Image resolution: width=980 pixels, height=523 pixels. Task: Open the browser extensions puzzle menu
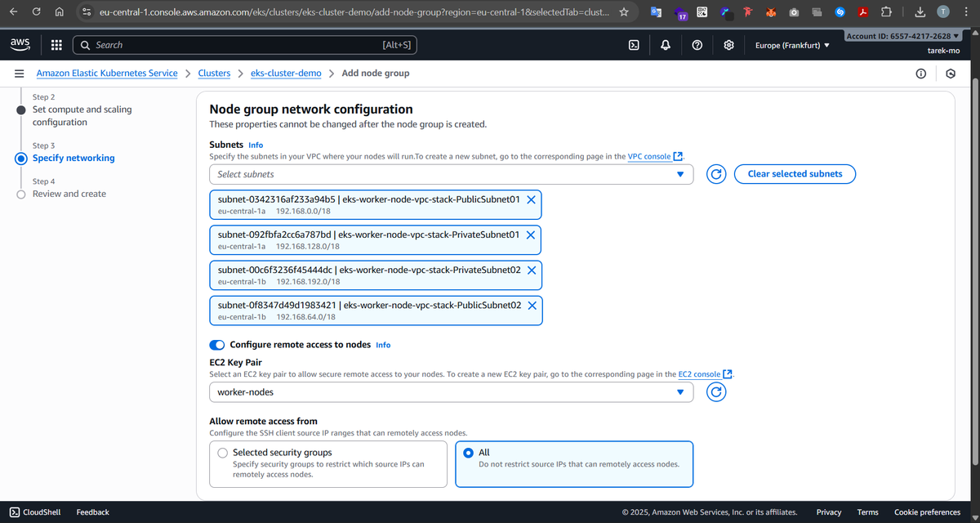tap(886, 12)
